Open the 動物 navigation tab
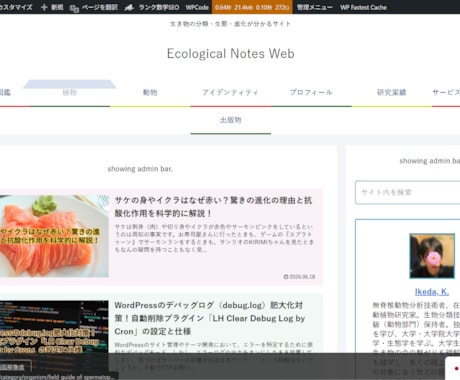This screenshot has height=380, width=460. coord(150,92)
